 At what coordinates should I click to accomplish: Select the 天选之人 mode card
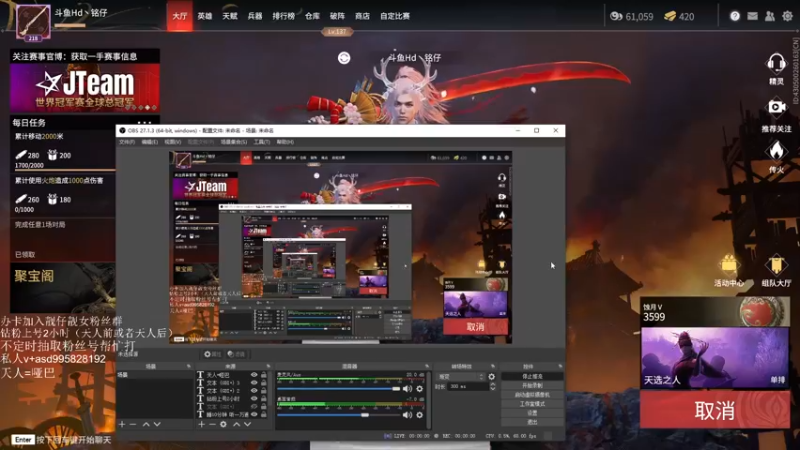(x=715, y=358)
